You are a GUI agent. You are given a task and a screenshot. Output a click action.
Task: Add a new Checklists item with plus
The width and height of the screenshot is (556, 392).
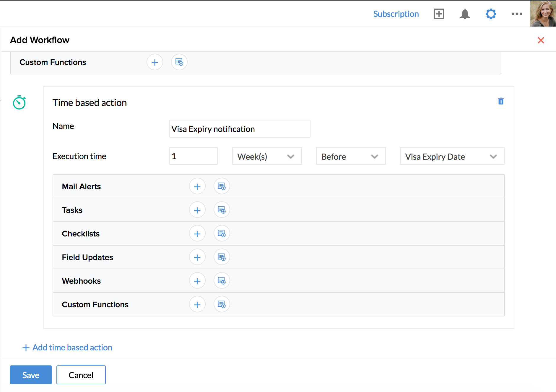(197, 234)
